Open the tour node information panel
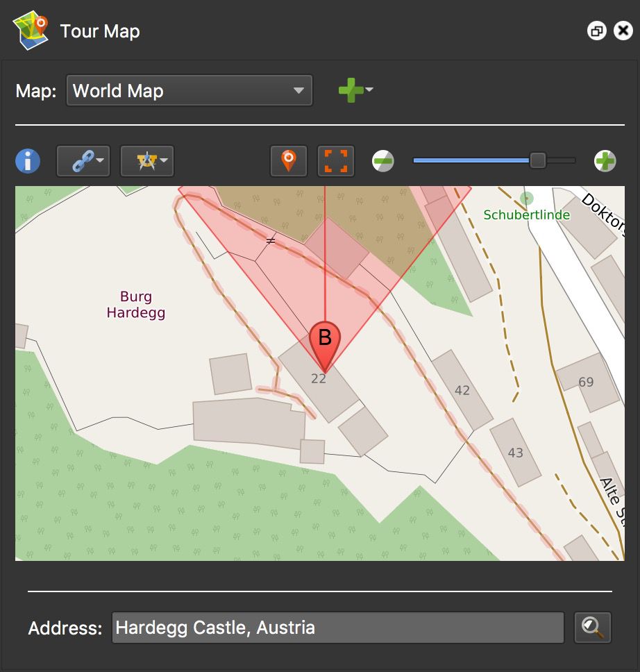The height and width of the screenshot is (672, 640). [28, 160]
